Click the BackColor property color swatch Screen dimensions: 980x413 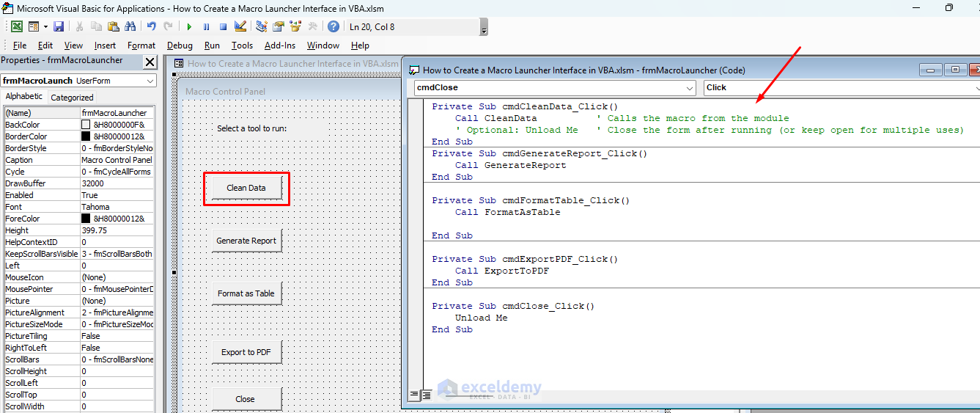86,125
